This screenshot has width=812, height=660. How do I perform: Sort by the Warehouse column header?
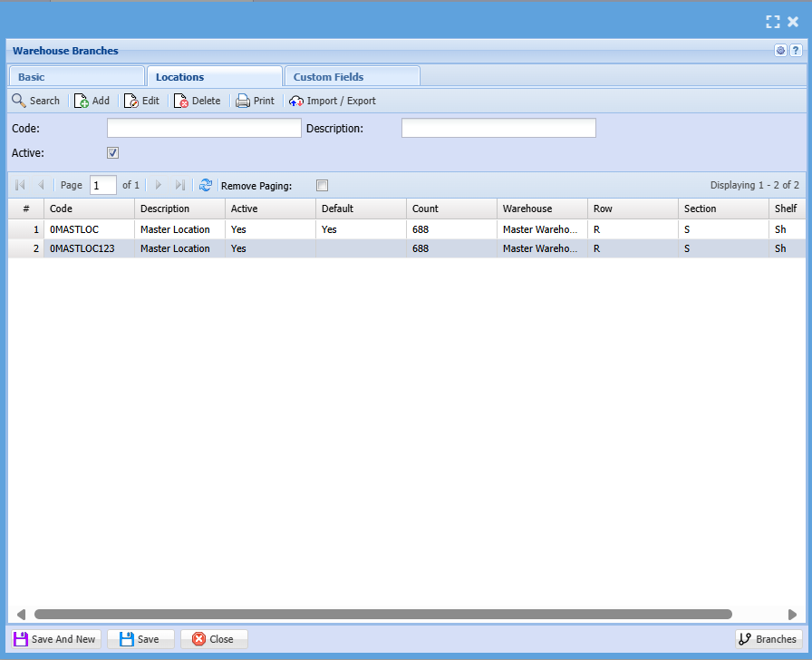pos(541,209)
